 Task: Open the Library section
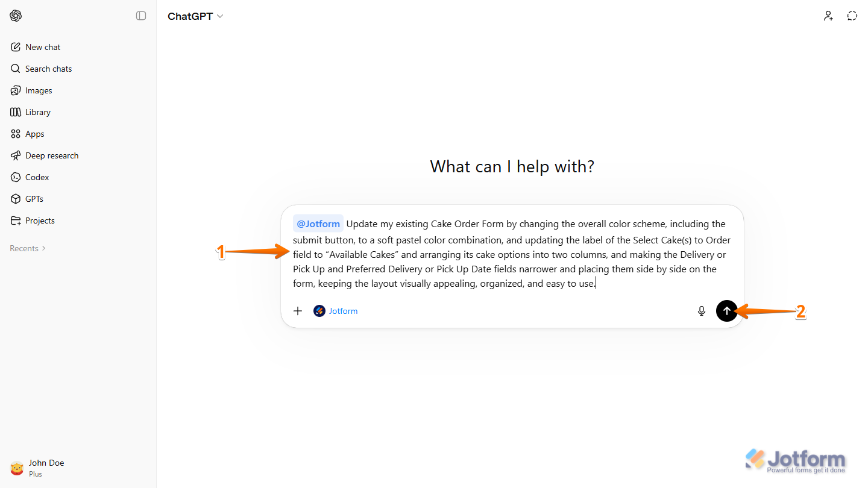tap(78, 112)
